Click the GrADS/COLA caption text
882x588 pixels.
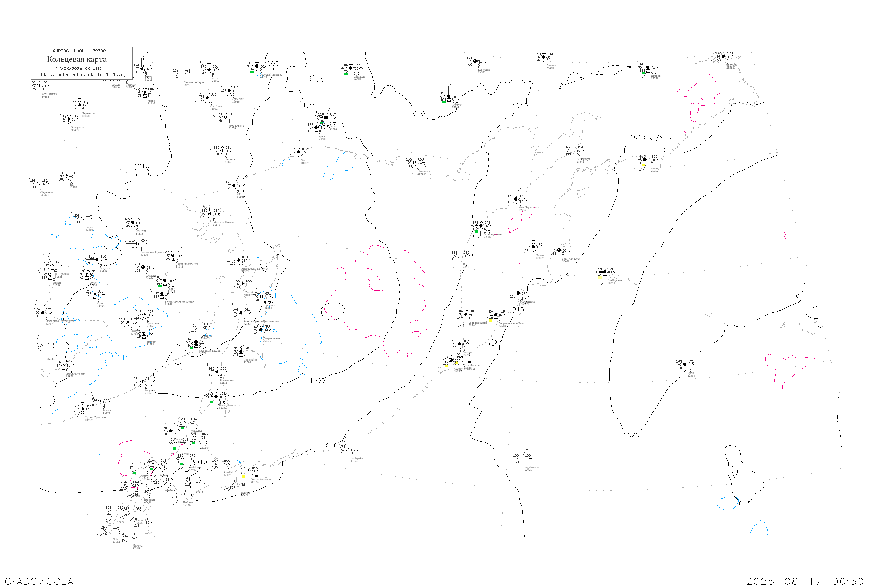tap(39, 581)
